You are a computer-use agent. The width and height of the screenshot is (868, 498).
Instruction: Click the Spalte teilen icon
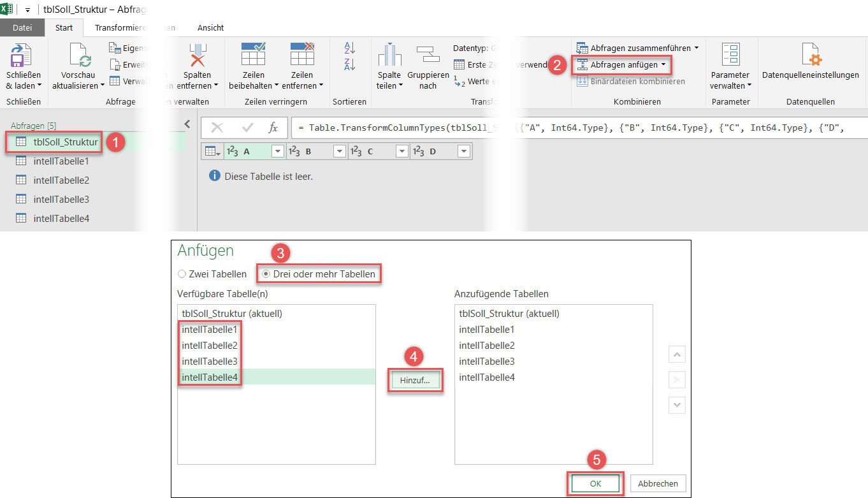(389, 55)
